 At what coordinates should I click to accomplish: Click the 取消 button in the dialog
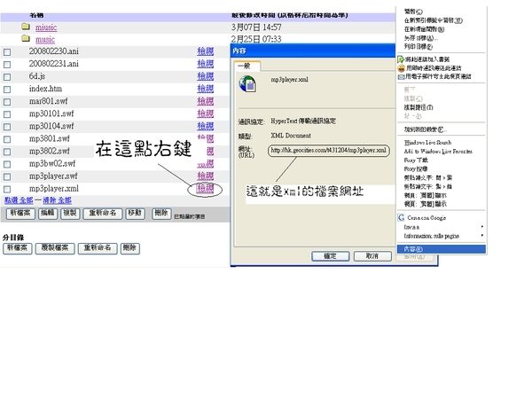click(372, 256)
